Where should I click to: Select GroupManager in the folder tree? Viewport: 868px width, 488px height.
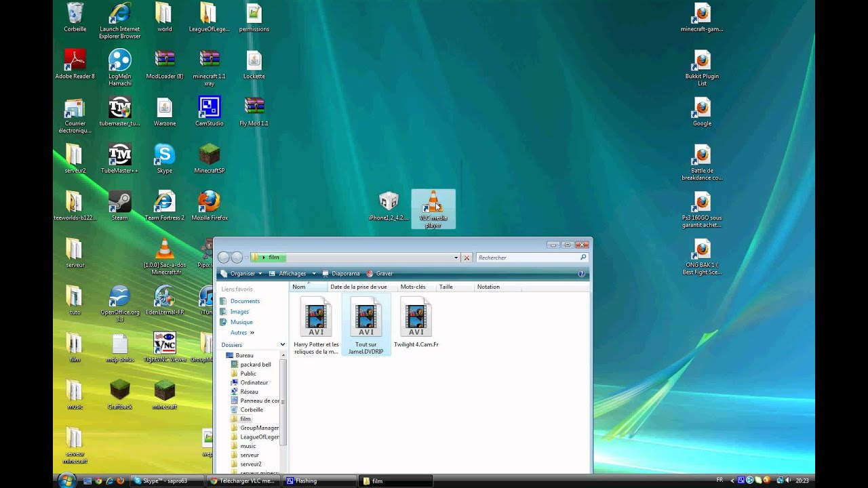pyautogui.click(x=259, y=428)
